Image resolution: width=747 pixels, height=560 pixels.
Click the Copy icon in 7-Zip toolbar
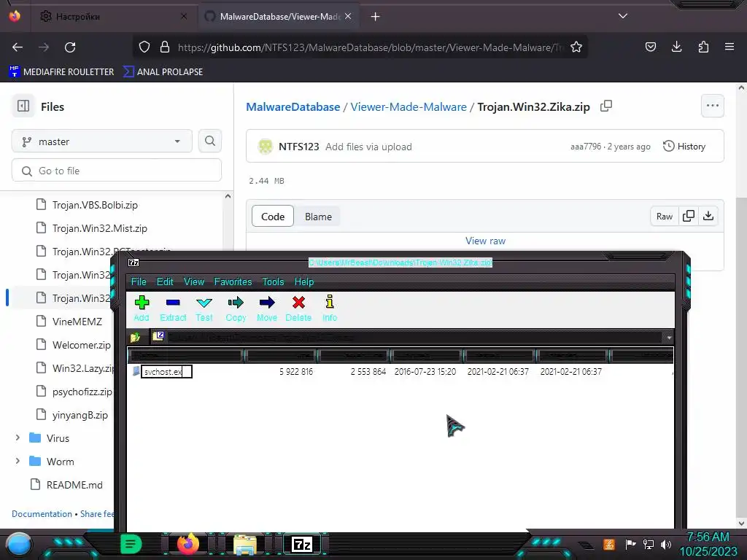(236, 308)
